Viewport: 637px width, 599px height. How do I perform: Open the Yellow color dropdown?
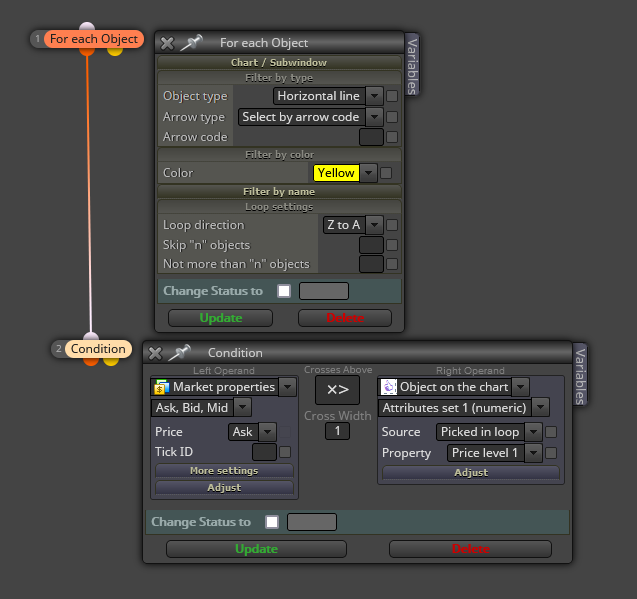tap(368, 173)
